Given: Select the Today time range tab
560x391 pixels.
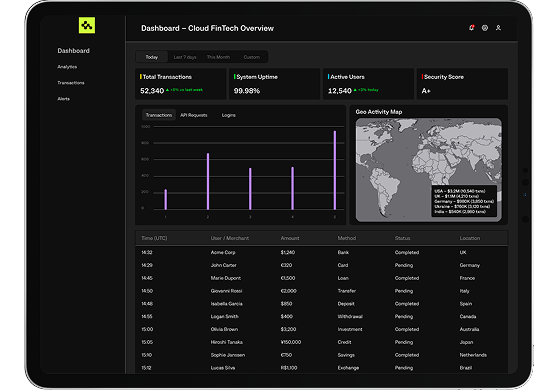Looking at the screenshot, I should pos(151,57).
